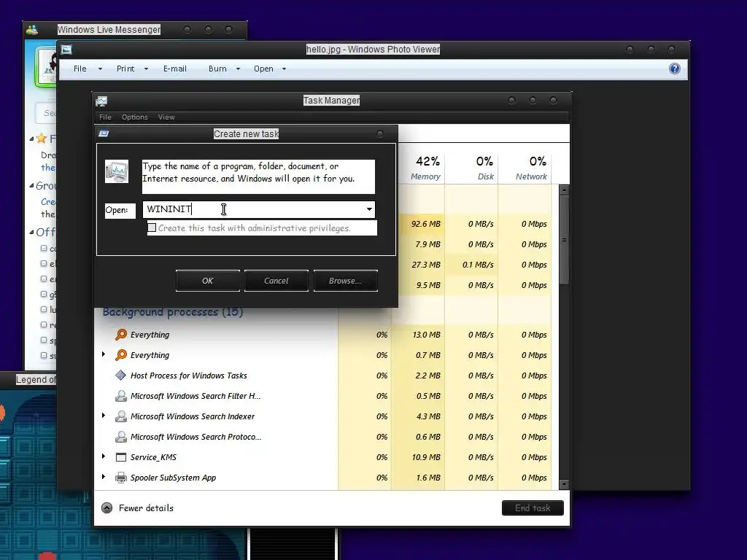Click the Search Protocol Host process icon
Image resolution: width=747 pixels, height=560 pixels.
pos(121,437)
